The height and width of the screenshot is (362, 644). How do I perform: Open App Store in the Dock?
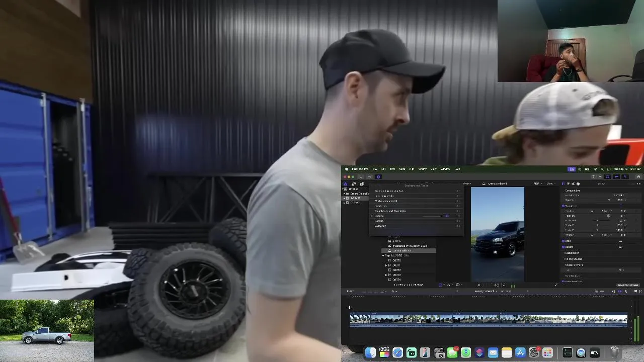tap(520, 352)
